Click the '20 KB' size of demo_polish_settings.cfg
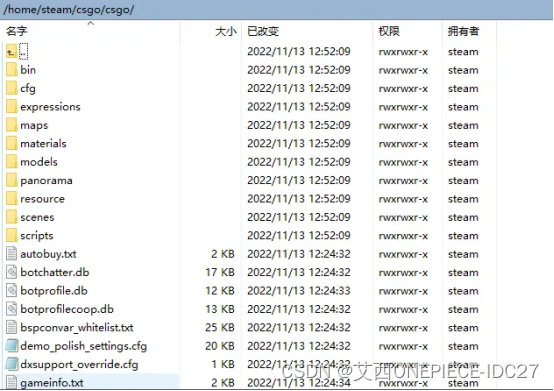554x391 pixels. (220, 346)
